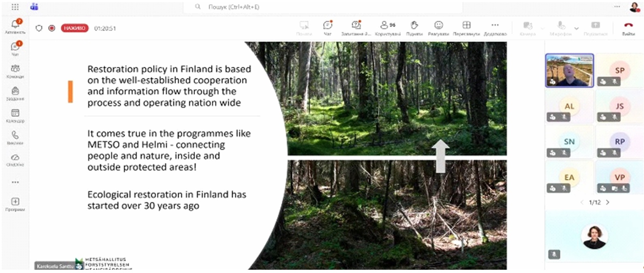Expand the camera options chevron
The height and width of the screenshot is (273, 644).
(543, 28)
